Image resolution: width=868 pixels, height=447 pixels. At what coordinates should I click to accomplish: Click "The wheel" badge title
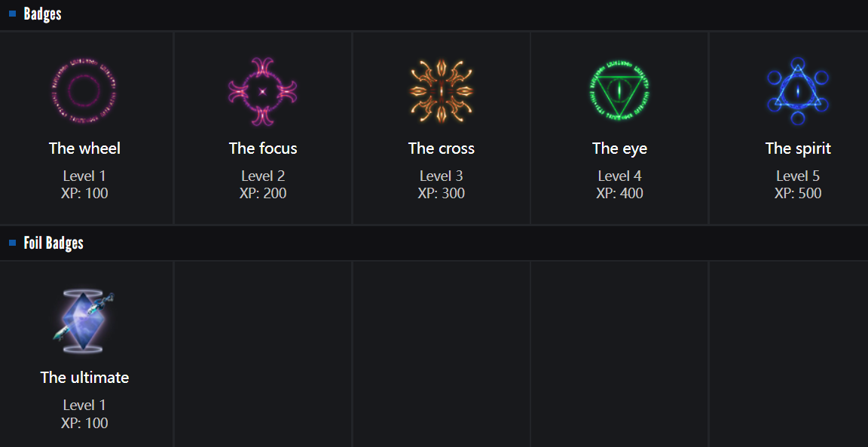coord(84,148)
